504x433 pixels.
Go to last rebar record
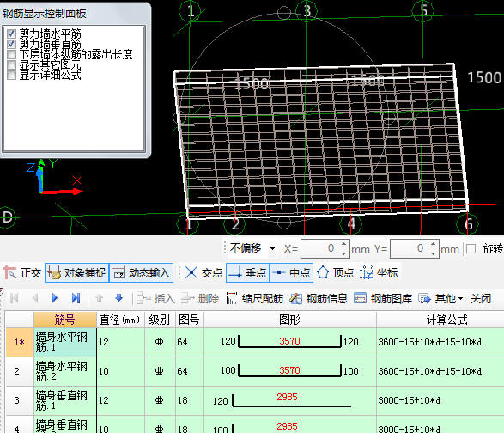[76, 298]
